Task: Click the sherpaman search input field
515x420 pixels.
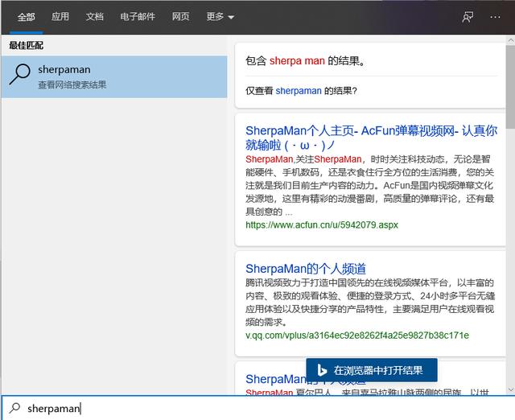Action: (x=257, y=408)
